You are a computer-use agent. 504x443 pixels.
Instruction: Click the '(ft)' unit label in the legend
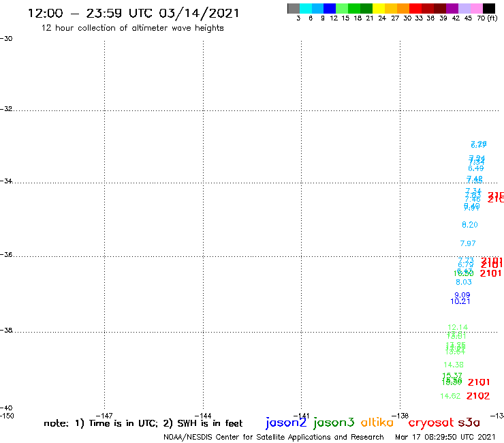pyautogui.click(x=492, y=18)
